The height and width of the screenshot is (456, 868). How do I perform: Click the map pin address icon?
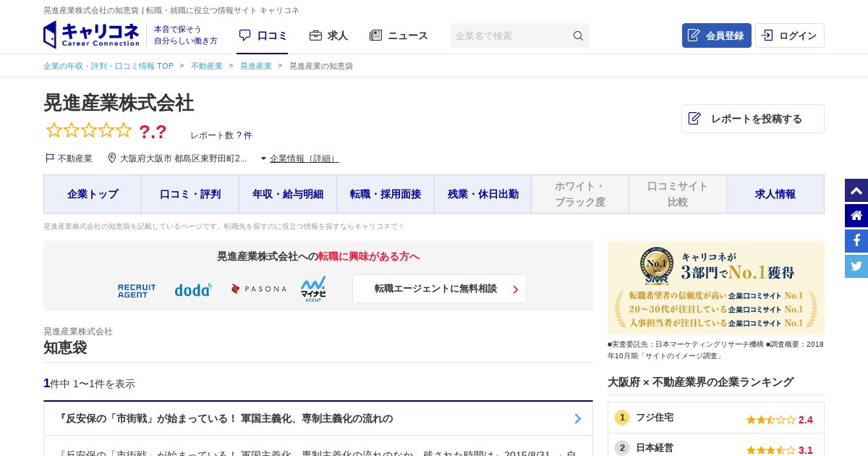coord(112,158)
